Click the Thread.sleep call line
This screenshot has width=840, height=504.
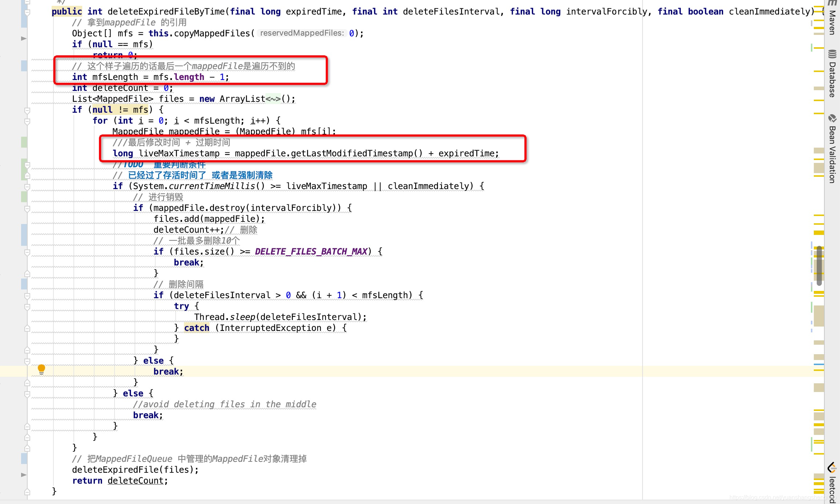point(280,317)
